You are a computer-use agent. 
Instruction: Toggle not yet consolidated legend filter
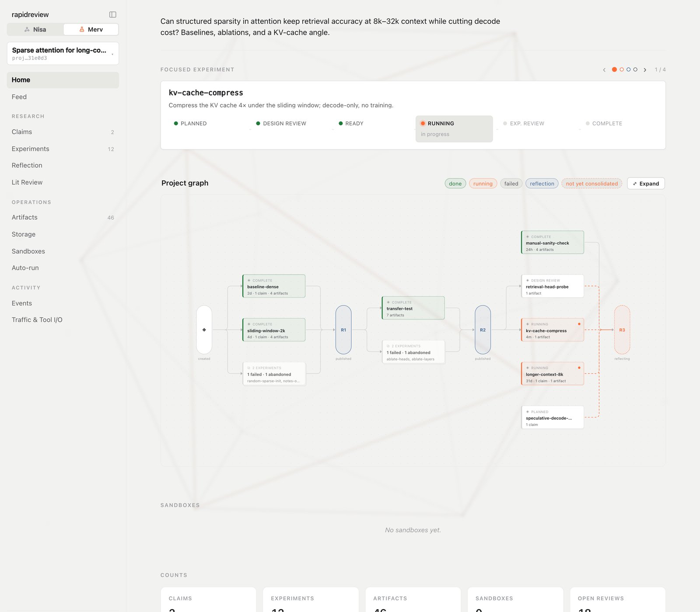pyautogui.click(x=592, y=184)
